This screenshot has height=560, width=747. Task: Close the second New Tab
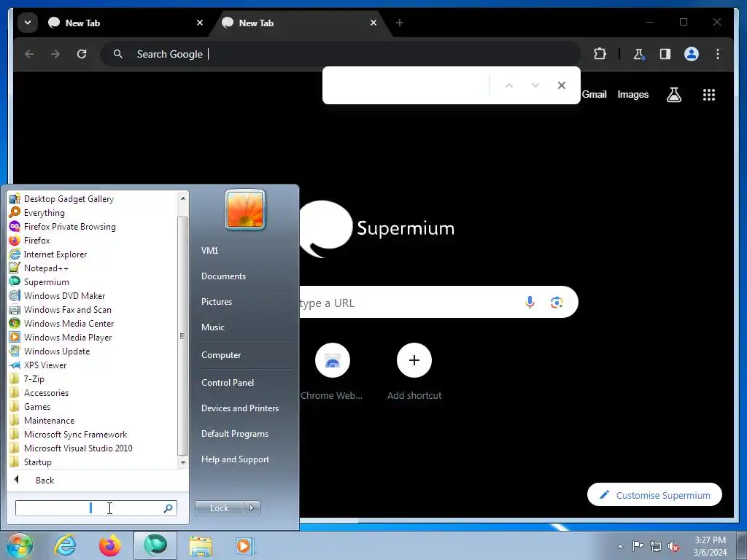[x=373, y=23]
